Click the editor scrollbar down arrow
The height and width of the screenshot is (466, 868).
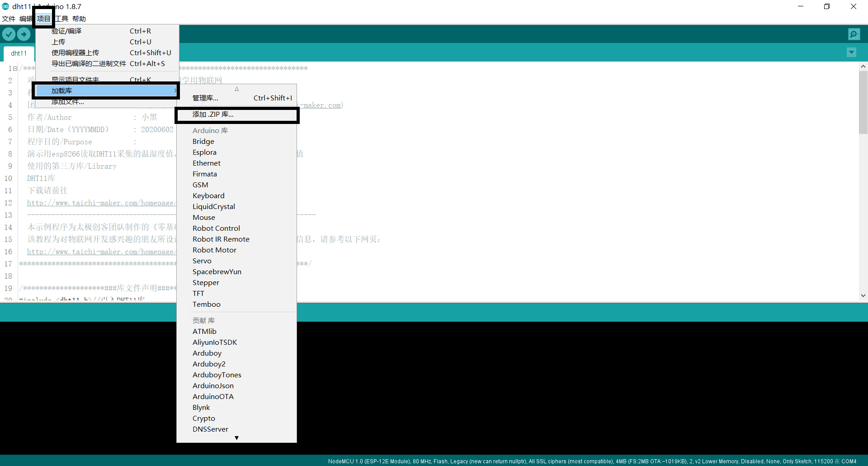(x=863, y=295)
